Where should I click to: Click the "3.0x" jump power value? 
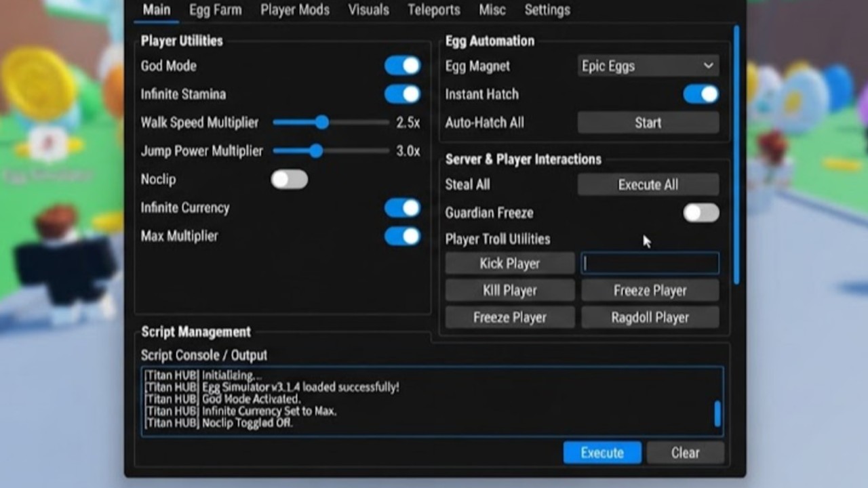408,151
